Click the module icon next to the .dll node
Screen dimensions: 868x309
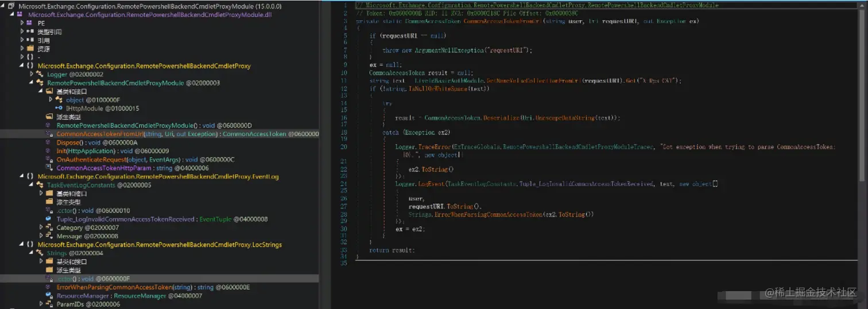[21, 14]
